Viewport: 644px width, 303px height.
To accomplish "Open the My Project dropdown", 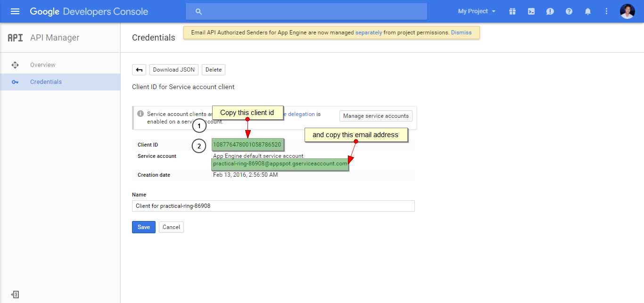I will (x=477, y=11).
